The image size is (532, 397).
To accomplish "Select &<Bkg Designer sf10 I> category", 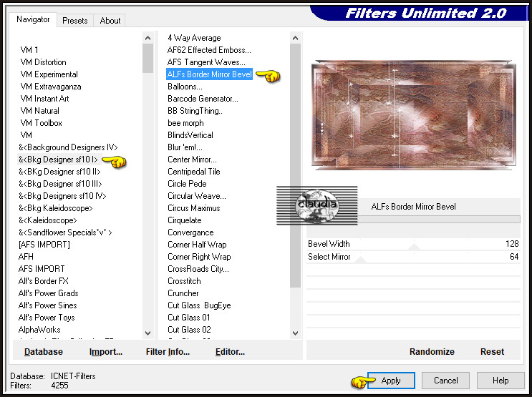I will [58, 160].
